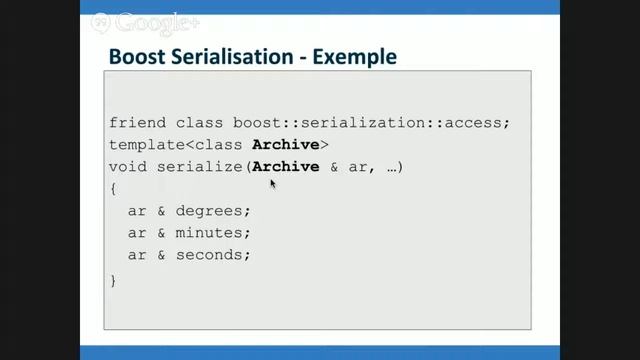This screenshot has height=360, width=640.
Task: Click the blue header bar above the slide
Action: (320, 7)
